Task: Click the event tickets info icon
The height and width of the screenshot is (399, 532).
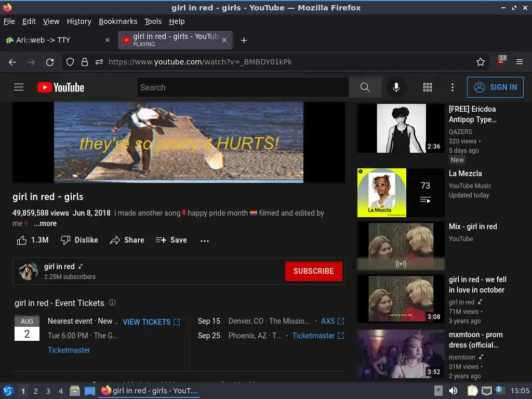Action: [x=112, y=303]
